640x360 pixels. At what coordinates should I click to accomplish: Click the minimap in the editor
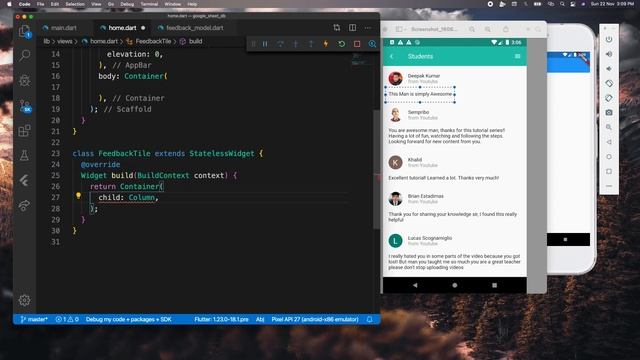[361, 59]
